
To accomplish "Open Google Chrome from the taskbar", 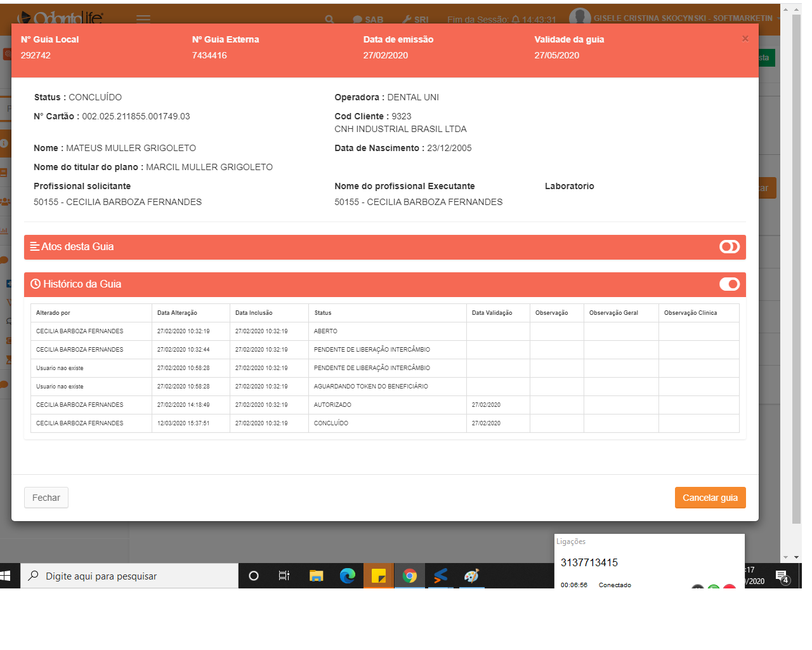I will pyautogui.click(x=410, y=576).
